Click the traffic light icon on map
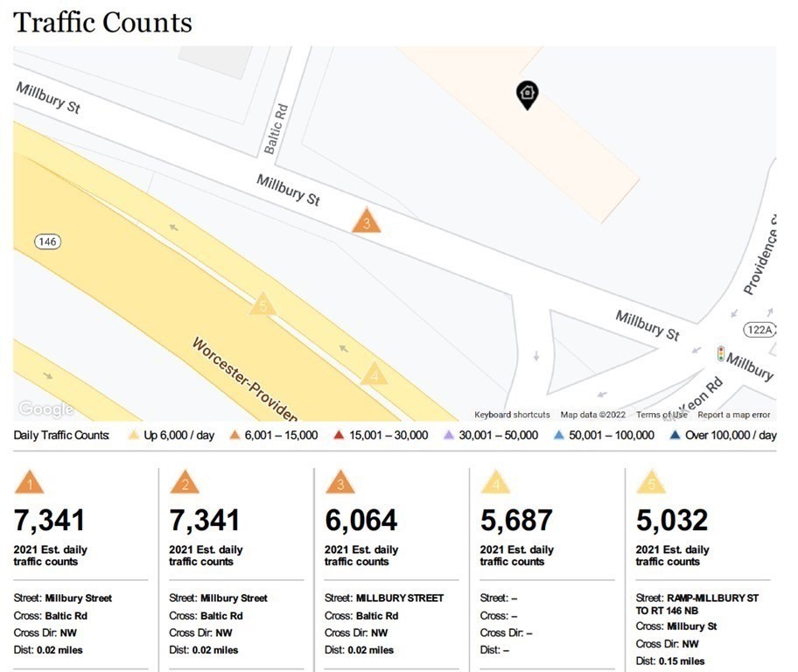The height and width of the screenshot is (672, 798). coord(721,353)
